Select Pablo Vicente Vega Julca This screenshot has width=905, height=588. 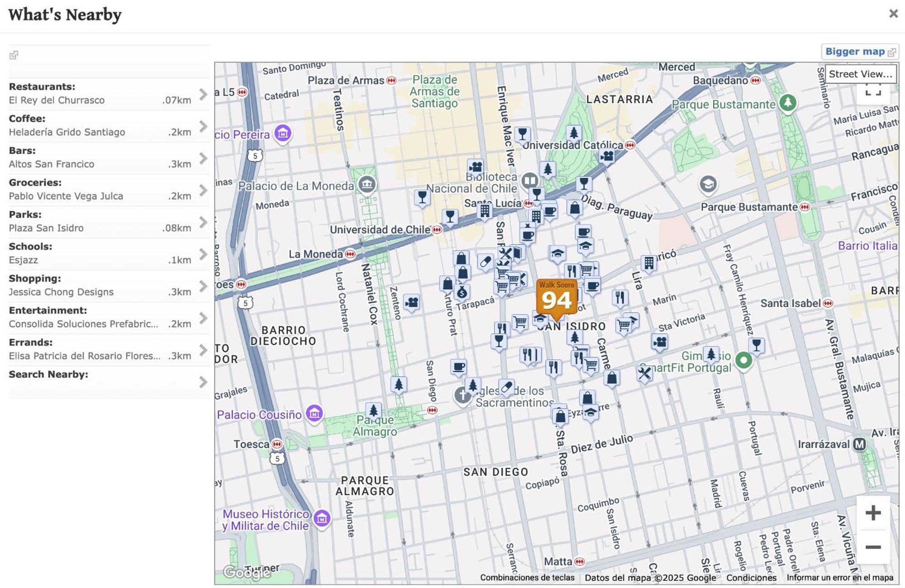pyautogui.click(x=66, y=196)
